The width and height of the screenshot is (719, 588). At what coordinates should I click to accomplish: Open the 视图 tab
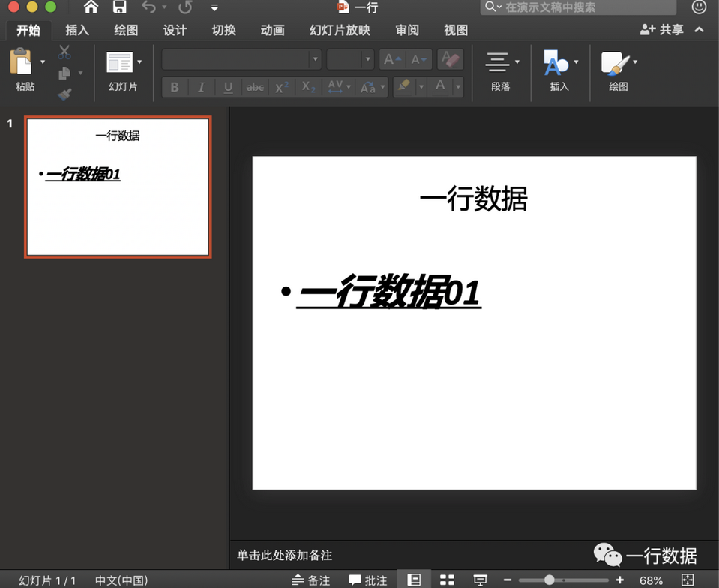click(x=456, y=30)
